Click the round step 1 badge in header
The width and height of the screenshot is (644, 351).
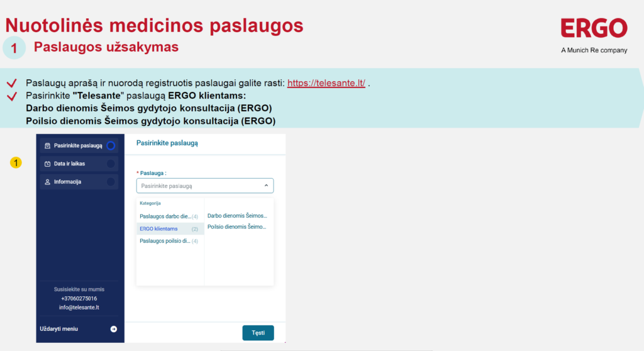point(14,48)
